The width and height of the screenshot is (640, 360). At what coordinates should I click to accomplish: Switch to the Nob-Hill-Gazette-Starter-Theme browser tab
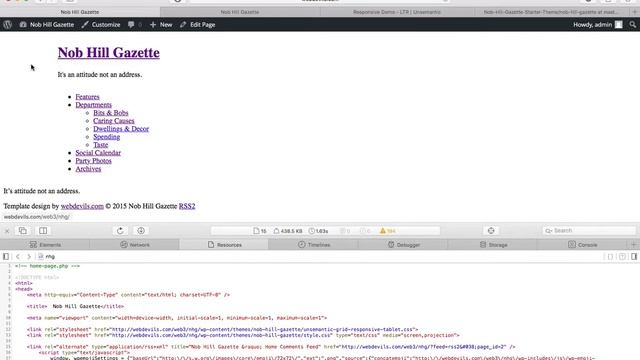click(551, 12)
